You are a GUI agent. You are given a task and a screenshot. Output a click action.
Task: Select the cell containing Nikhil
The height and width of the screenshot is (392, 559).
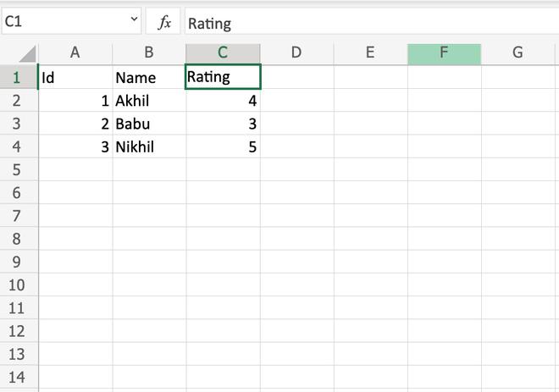(x=149, y=147)
